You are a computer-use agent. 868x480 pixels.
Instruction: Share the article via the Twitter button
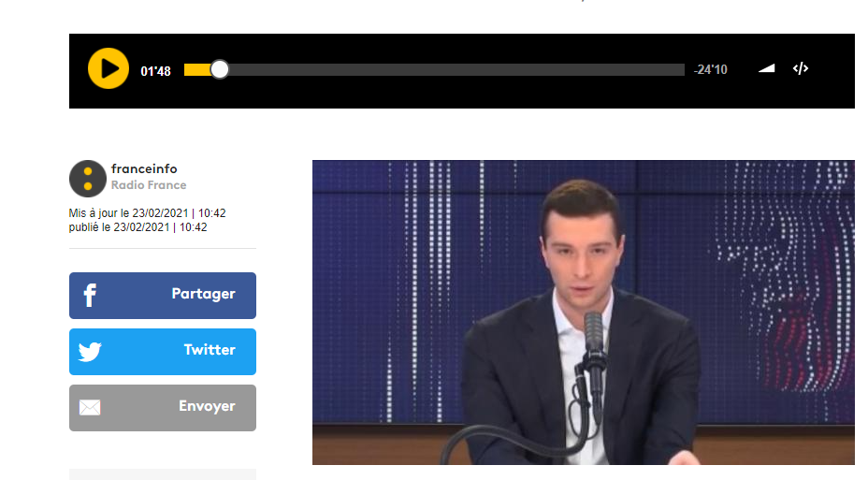click(x=163, y=352)
